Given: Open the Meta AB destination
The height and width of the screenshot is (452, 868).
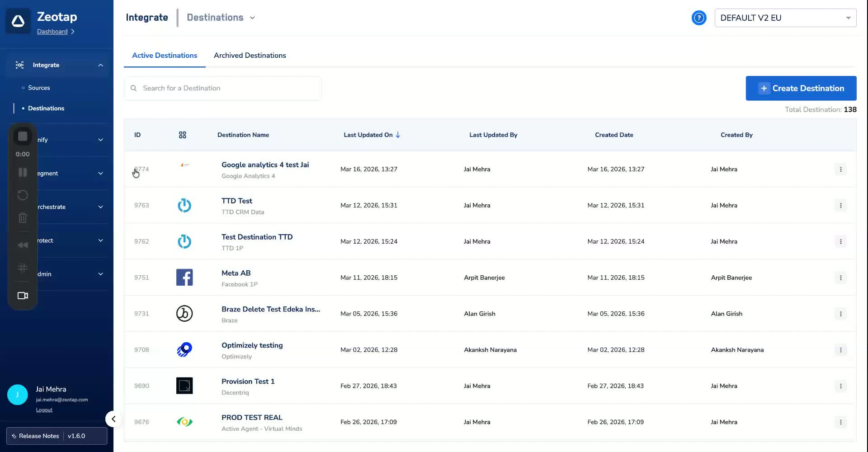Looking at the screenshot, I should click(x=236, y=273).
